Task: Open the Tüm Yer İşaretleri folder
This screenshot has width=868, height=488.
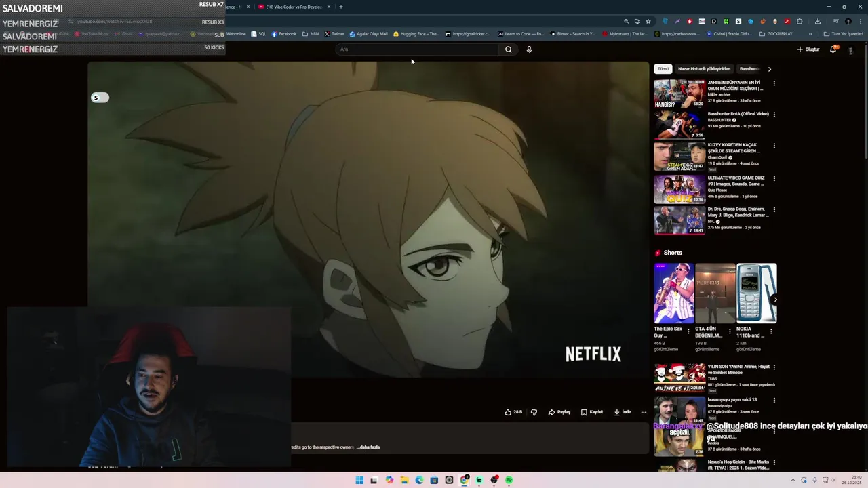Action: [x=843, y=34]
